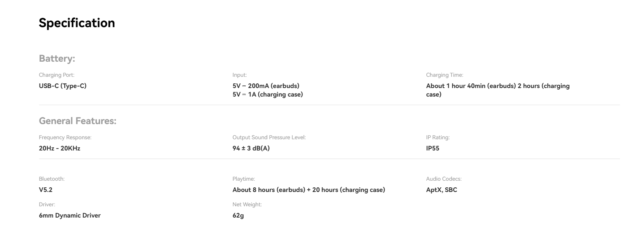The width and height of the screenshot is (644, 235).
Task: Select the 20Hz - 20KHz value
Action: tap(60, 148)
